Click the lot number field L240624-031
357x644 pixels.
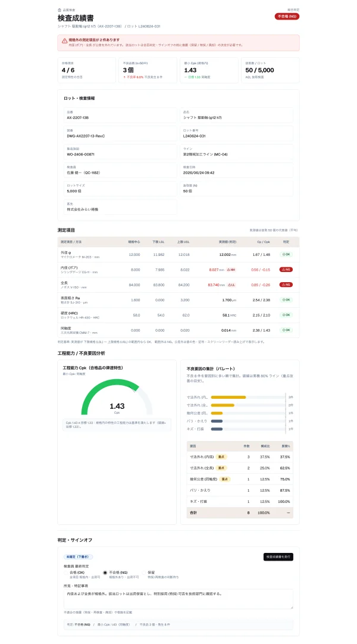(x=236, y=133)
